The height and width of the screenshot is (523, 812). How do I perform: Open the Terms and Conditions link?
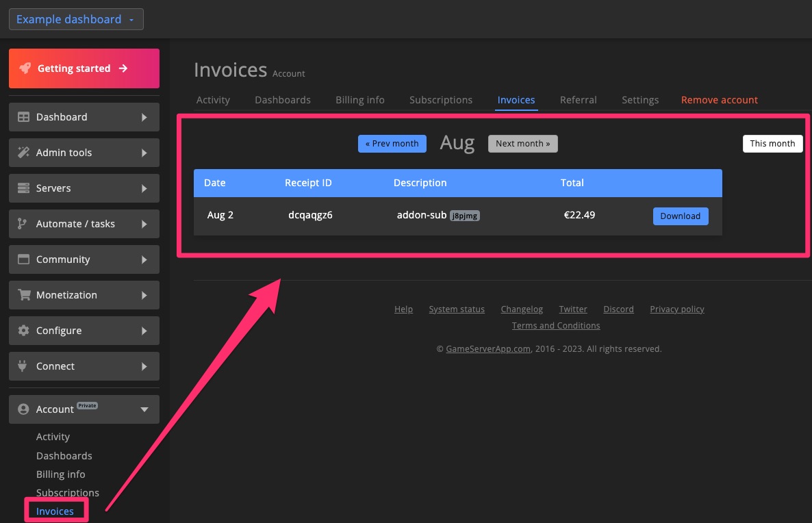point(555,325)
